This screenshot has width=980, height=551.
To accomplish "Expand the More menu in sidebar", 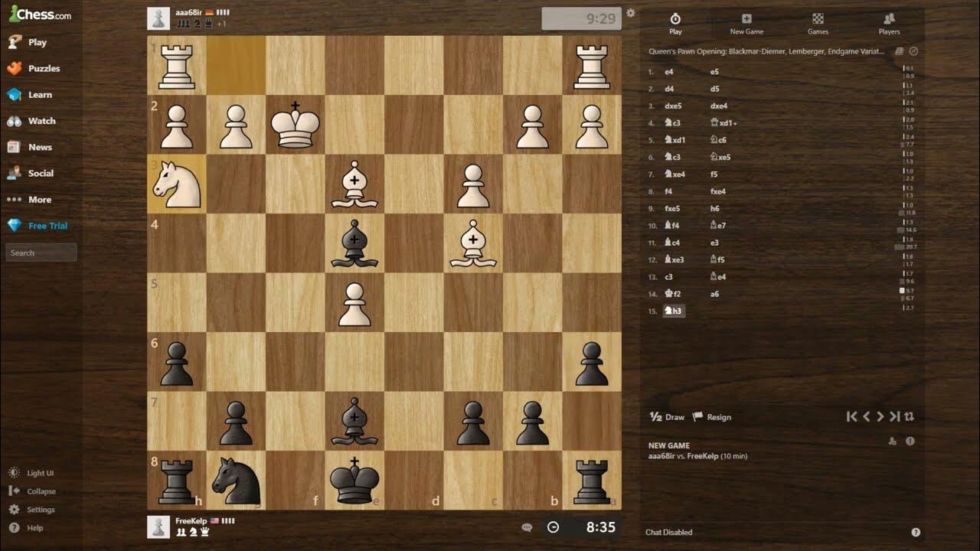I will click(29, 200).
